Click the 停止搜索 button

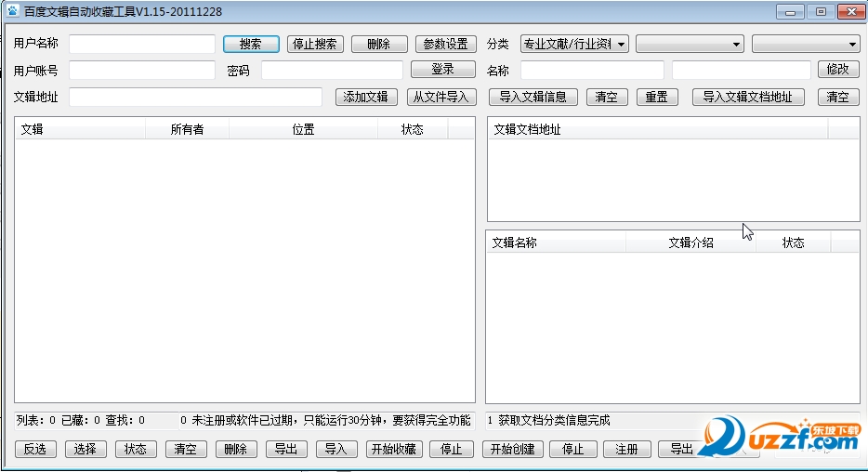pos(315,45)
